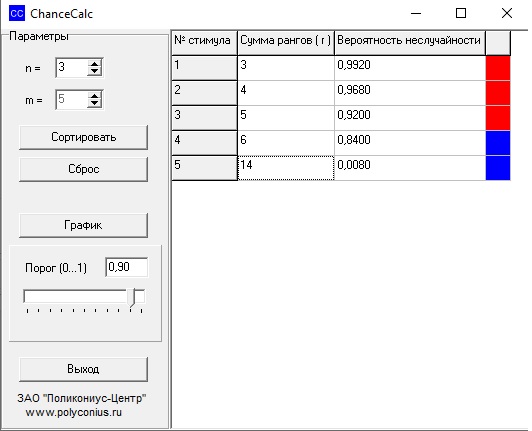Viewport: 532px width, 431px height.
Task: Decrease m value with down arrow
Action: coord(94,103)
